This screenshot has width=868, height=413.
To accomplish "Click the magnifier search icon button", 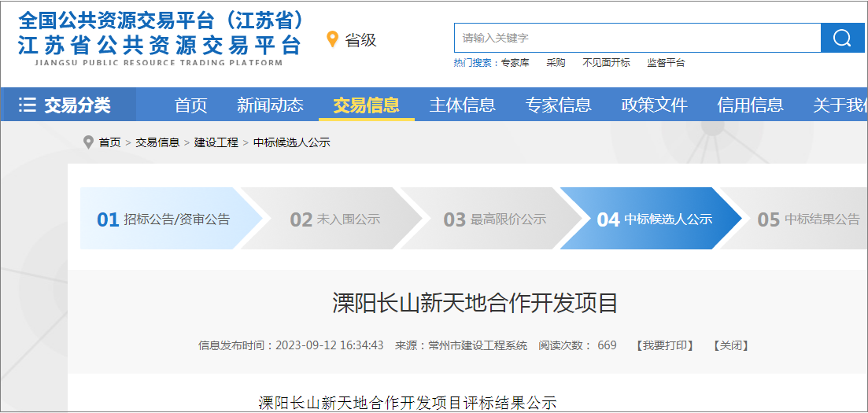I will point(842,38).
